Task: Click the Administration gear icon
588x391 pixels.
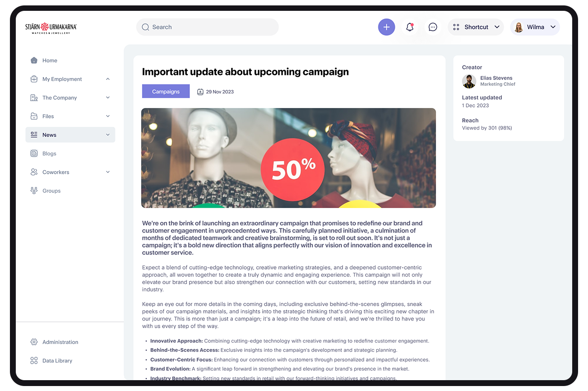Action: [34, 342]
